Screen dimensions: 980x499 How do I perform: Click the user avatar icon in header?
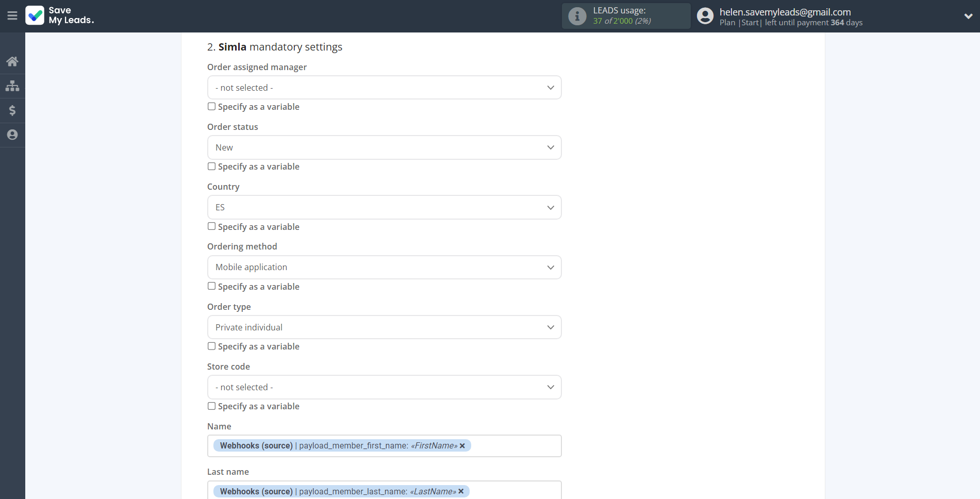click(705, 16)
